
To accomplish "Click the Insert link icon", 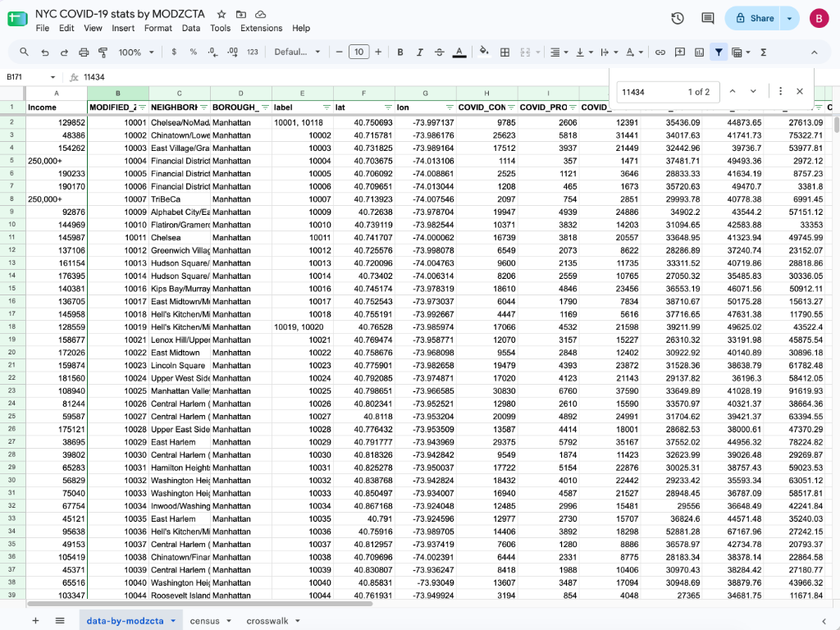I will [x=660, y=52].
